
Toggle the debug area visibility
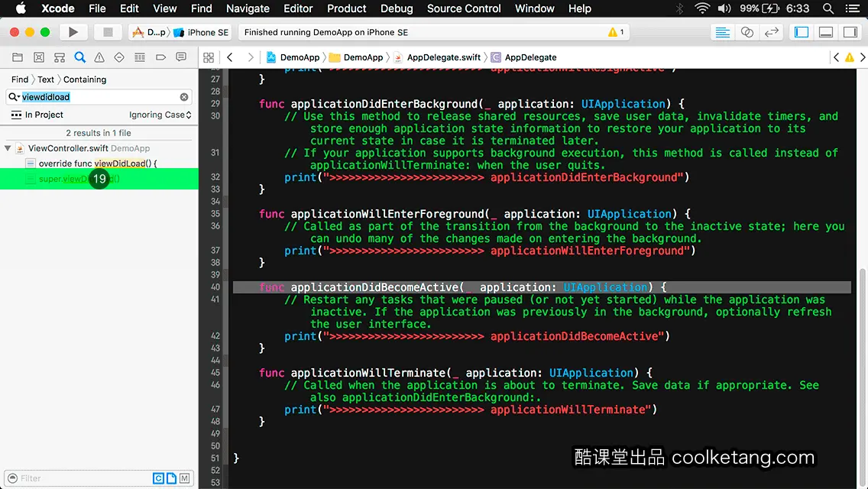[826, 32]
